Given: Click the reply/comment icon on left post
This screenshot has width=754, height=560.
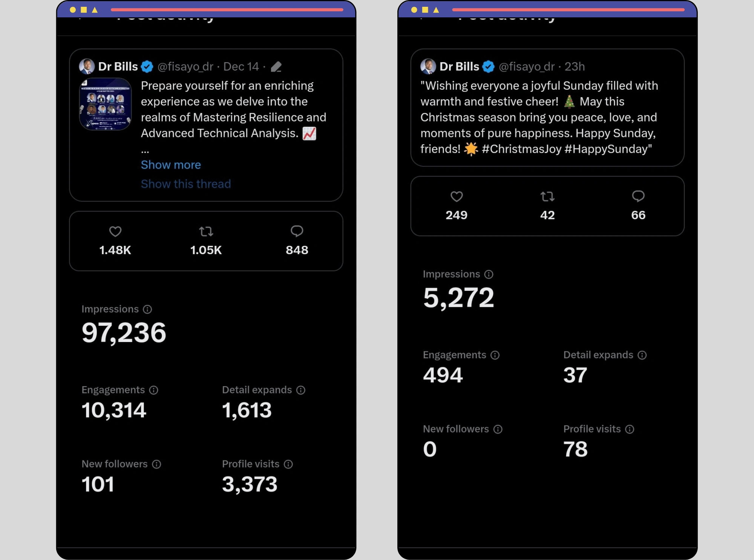Looking at the screenshot, I should tap(297, 232).
